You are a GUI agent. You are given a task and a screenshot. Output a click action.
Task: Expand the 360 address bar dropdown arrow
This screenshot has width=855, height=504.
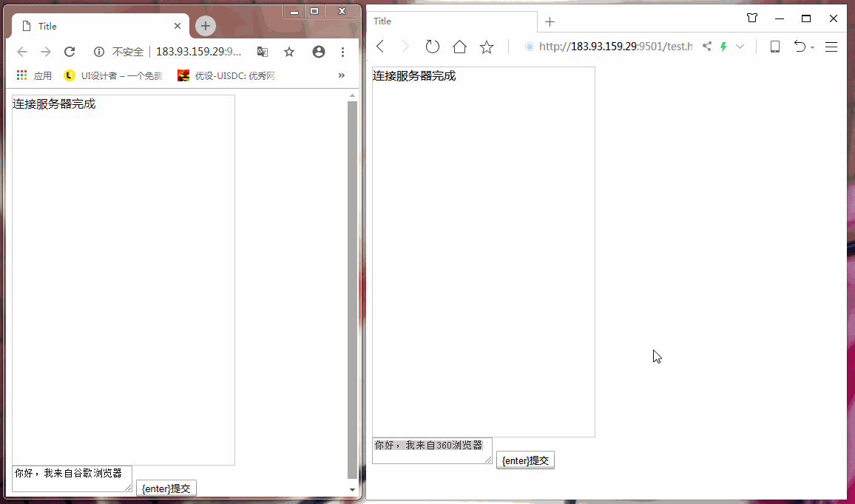(740, 47)
